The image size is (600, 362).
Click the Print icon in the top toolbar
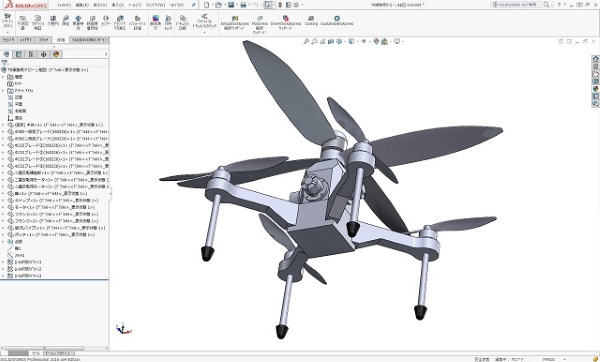coord(243,5)
